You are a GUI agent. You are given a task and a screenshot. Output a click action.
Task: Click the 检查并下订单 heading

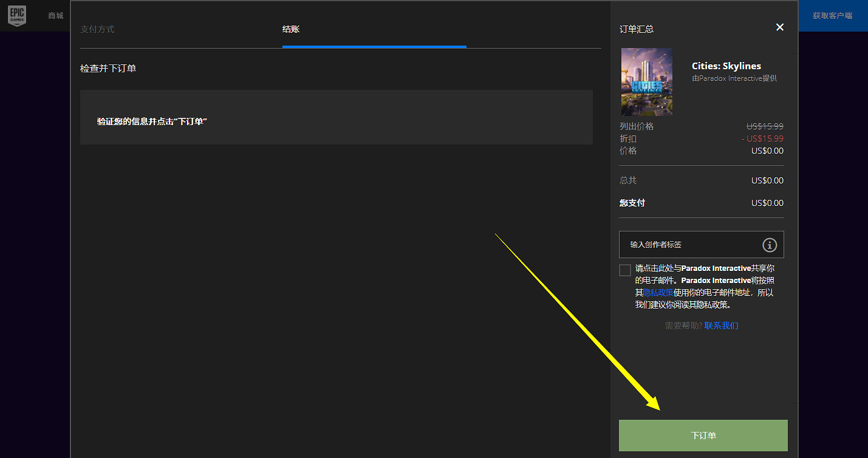108,69
